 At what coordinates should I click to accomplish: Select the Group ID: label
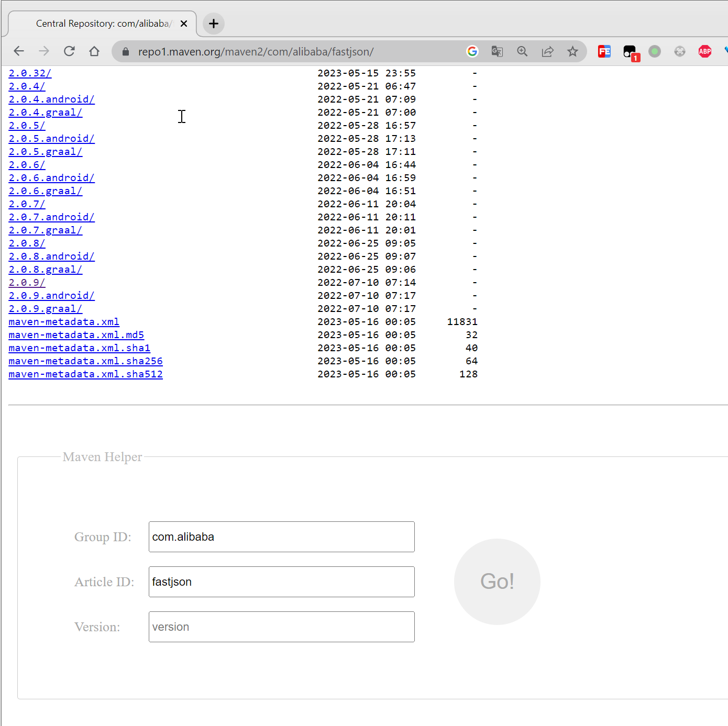[x=103, y=537]
